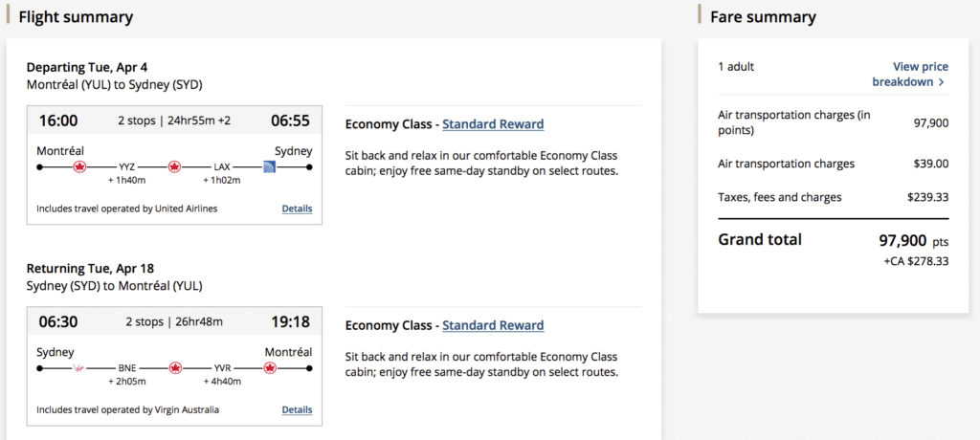Select the Flight summary heading
This screenshot has height=440, width=980.
pyautogui.click(x=76, y=17)
